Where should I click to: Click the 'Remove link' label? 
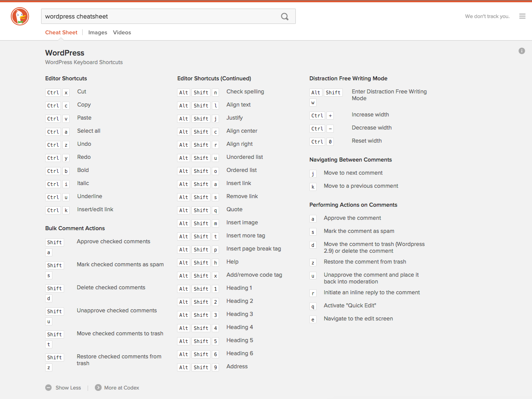tap(242, 196)
